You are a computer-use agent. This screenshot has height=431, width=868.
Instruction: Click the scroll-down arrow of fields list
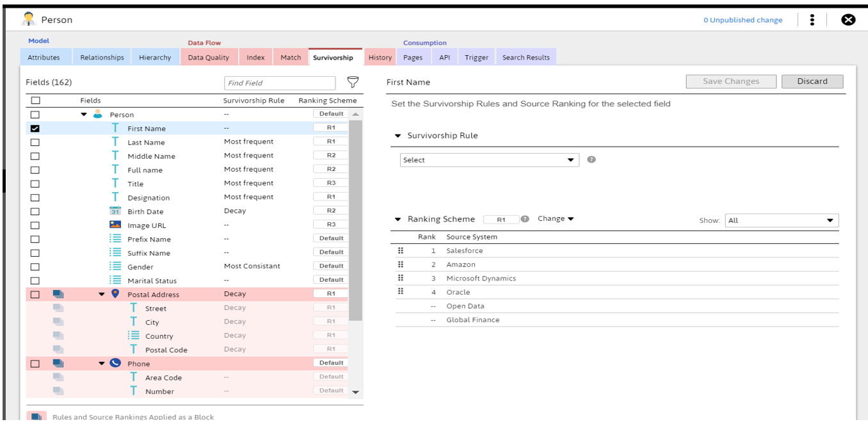[356, 392]
